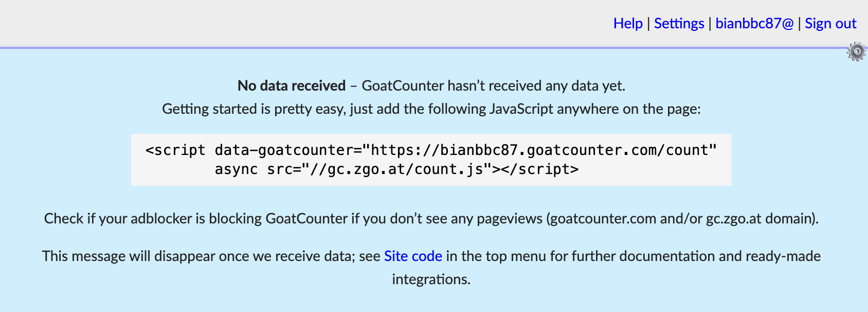
Task: Click the opening <script tag text
Action: click(x=175, y=150)
